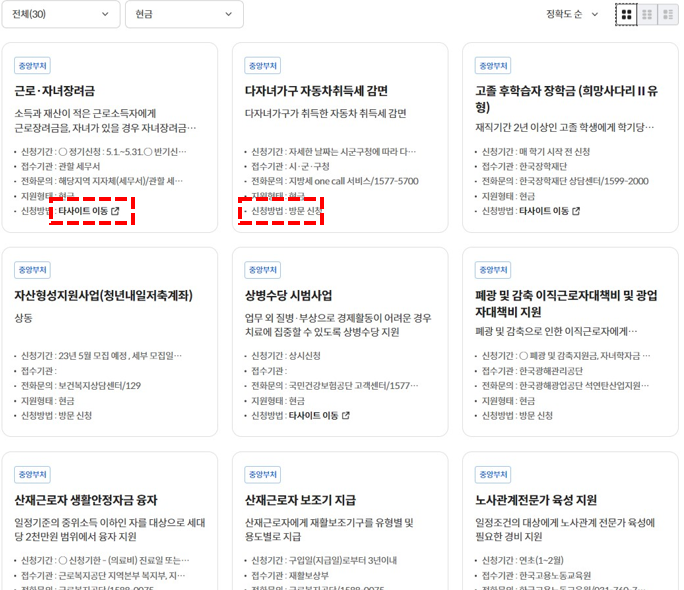Click 지원형태 : 현금 in 상병수당 시범사업 card
This screenshot has height=590, width=684.
point(278,401)
